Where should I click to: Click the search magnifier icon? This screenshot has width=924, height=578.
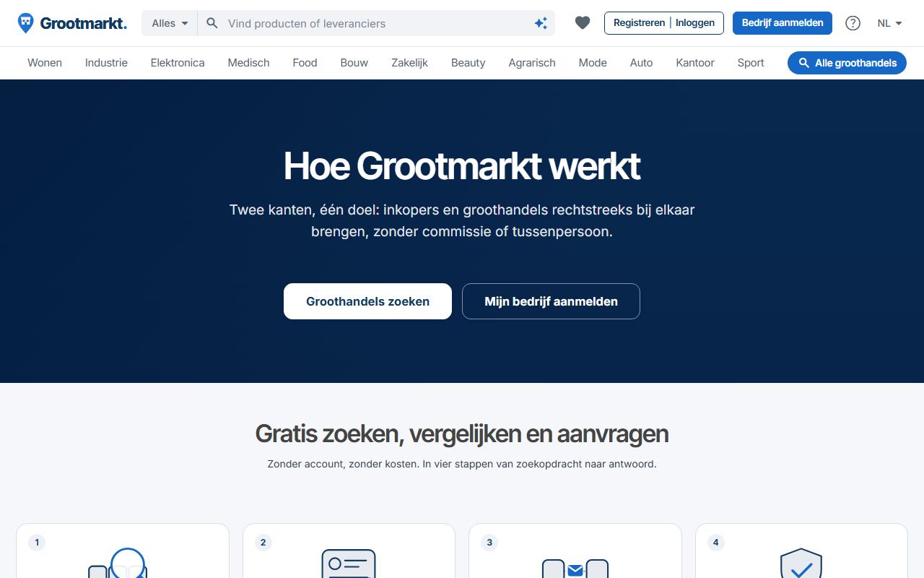click(212, 23)
